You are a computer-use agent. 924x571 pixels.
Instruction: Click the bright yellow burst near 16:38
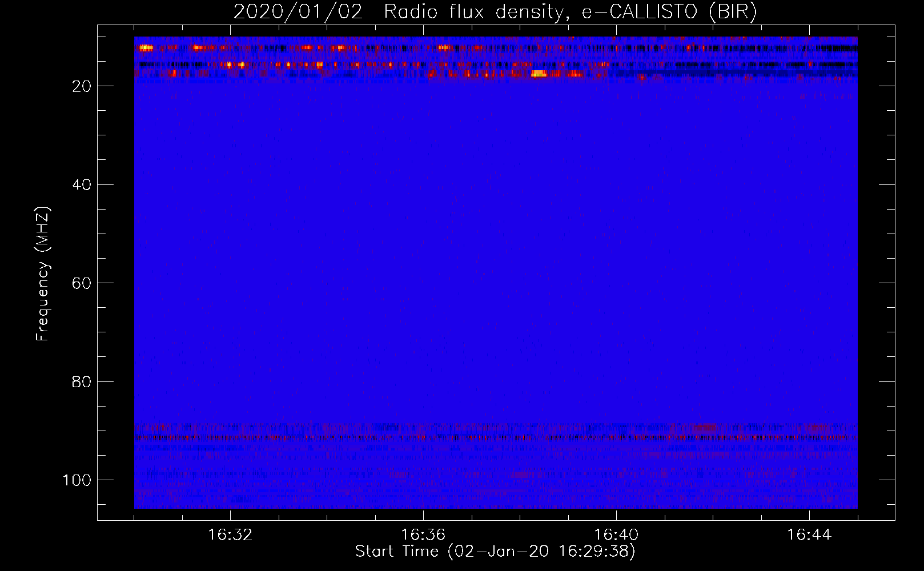pyautogui.click(x=539, y=74)
